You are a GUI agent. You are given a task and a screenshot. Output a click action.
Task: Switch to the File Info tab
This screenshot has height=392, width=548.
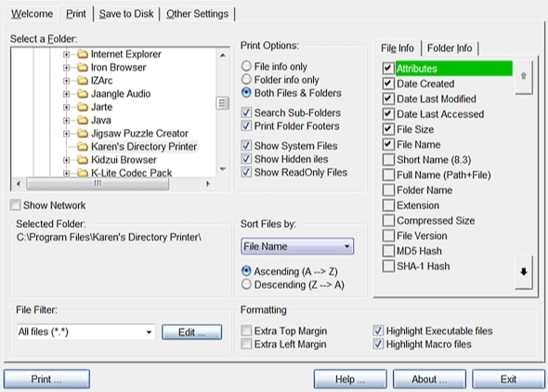(x=398, y=48)
